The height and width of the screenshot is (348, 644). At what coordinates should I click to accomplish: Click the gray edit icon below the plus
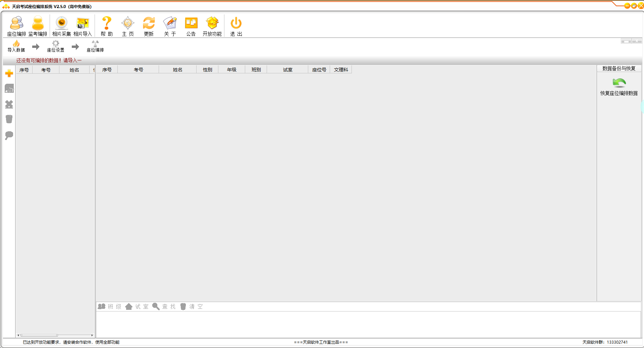(x=9, y=88)
